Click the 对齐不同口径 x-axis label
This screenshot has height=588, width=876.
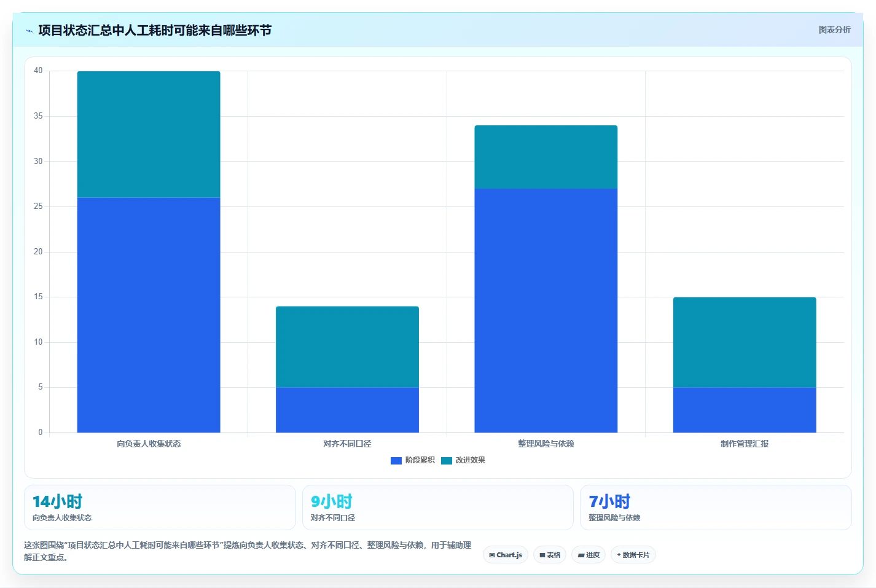click(347, 444)
